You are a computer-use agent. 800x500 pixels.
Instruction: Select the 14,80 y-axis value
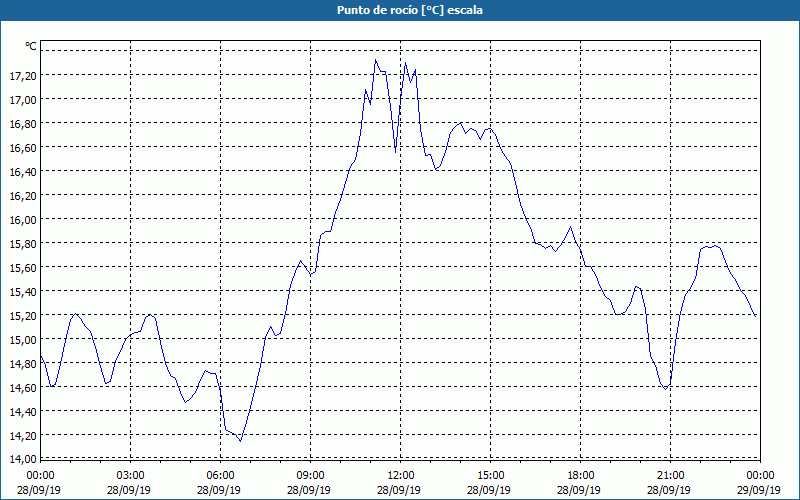point(23,363)
